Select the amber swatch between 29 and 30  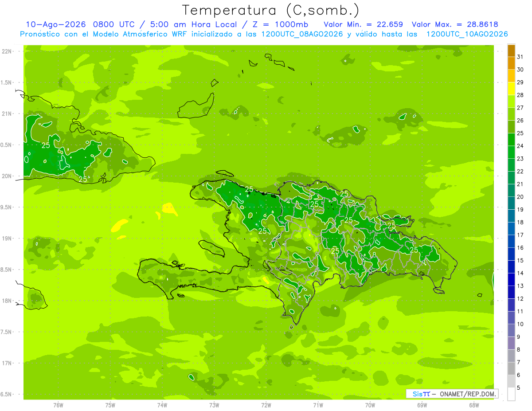tap(511, 76)
